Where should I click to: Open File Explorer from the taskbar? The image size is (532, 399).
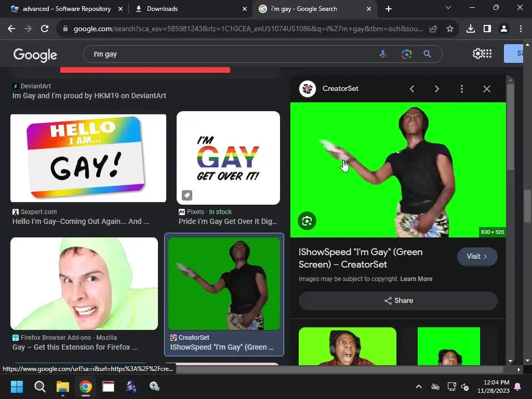pos(63,387)
